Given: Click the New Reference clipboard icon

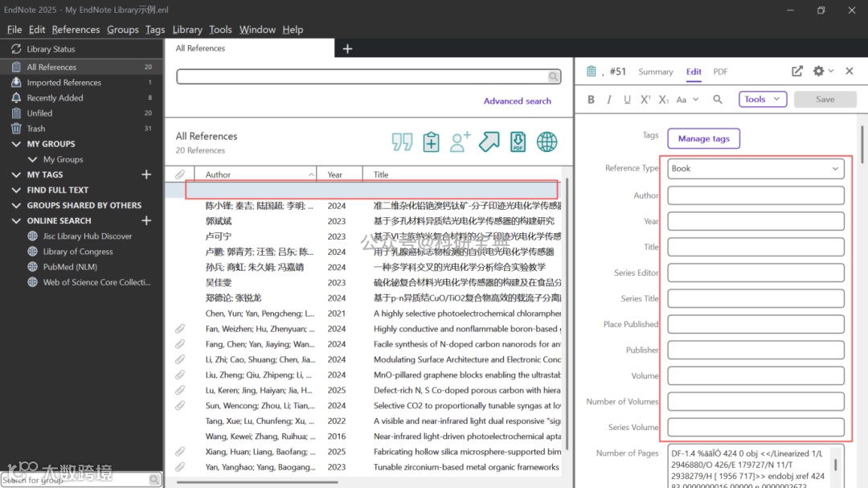Looking at the screenshot, I should pos(431,141).
